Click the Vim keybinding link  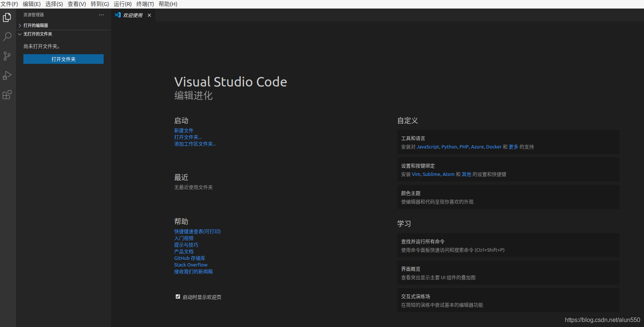click(416, 174)
